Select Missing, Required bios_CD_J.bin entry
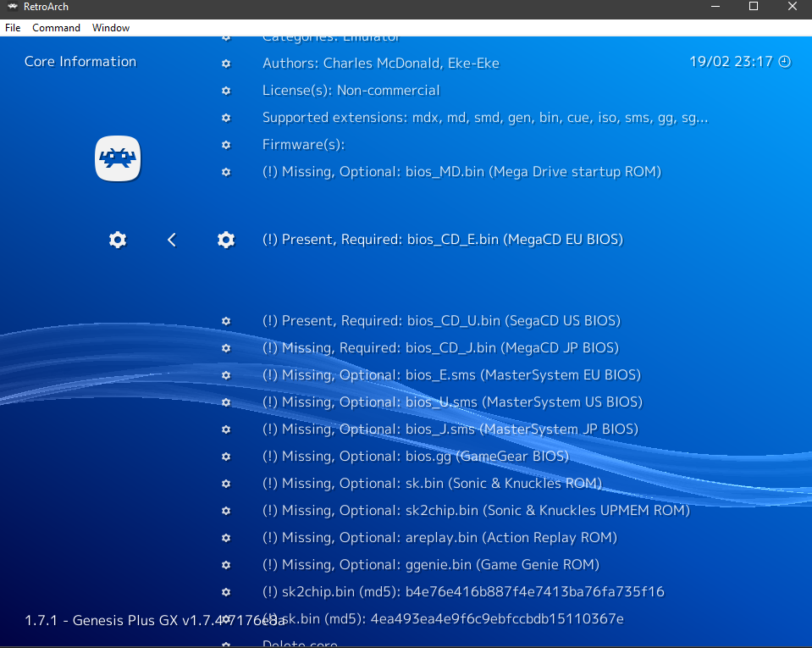The image size is (812, 648). 440,348
